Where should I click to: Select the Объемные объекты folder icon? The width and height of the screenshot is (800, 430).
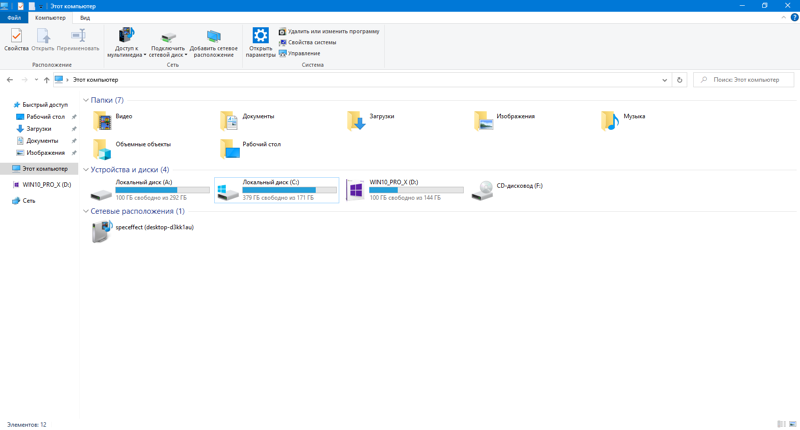pos(102,149)
